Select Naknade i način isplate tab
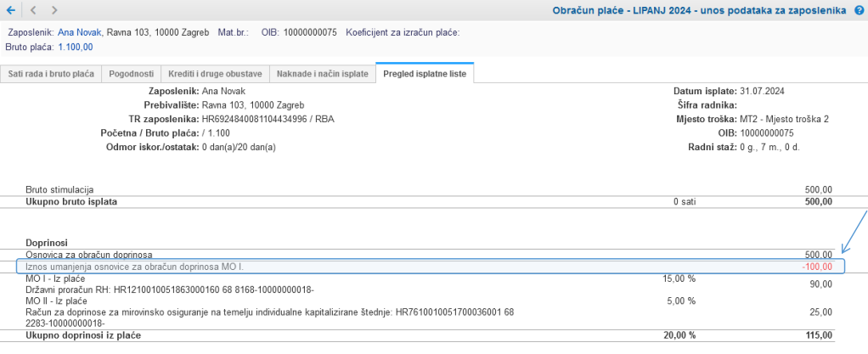 pyautogui.click(x=322, y=74)
